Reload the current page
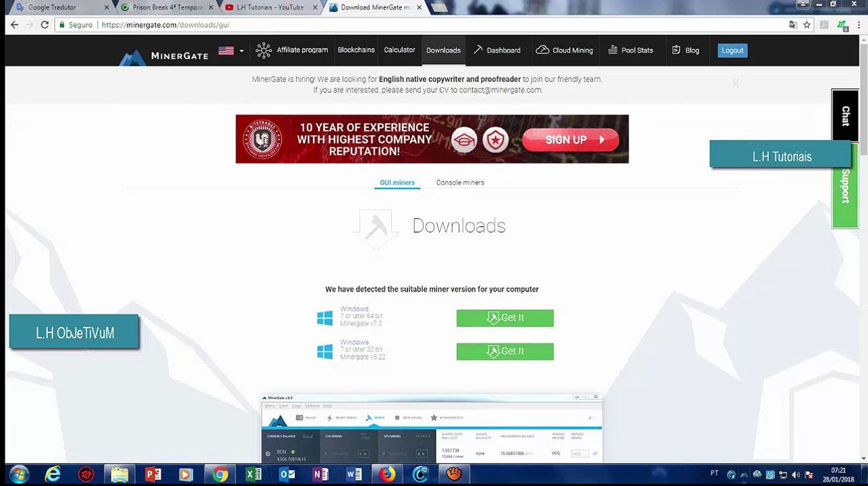Image resolution: width=868 pixels, height=486 pixels. click(x=45, y=25)
